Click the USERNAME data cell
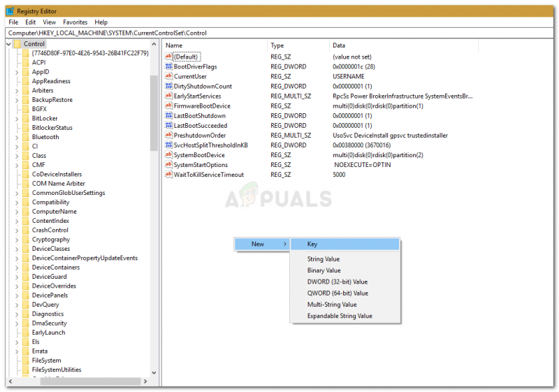559x392 pixels. pyautogui.click(x=348, y=76)
